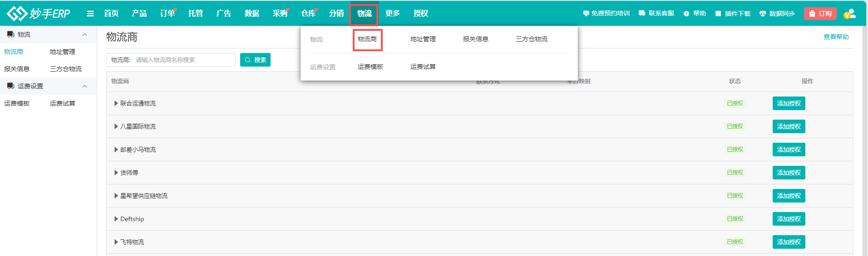The height and width of the screenshot is (256, 868).
Task: Open the 查看帮助 link
Action: tap(836, 37)
